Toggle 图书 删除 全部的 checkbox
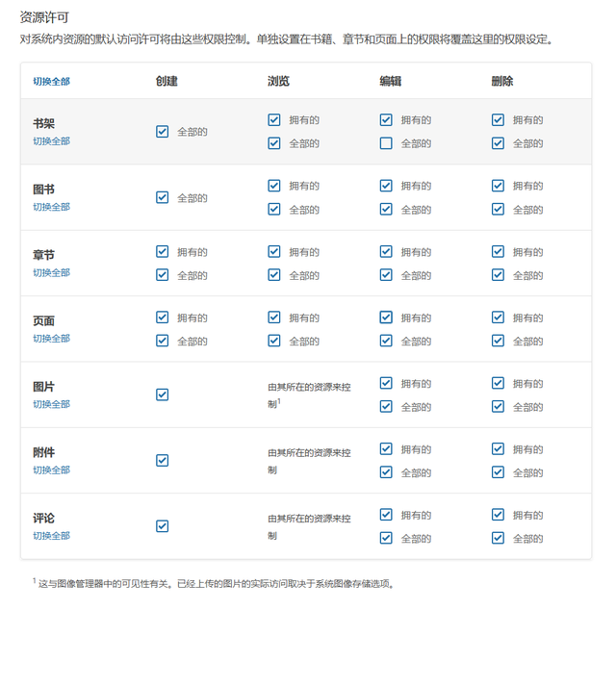616x686 pixels. tap(498, 209)
